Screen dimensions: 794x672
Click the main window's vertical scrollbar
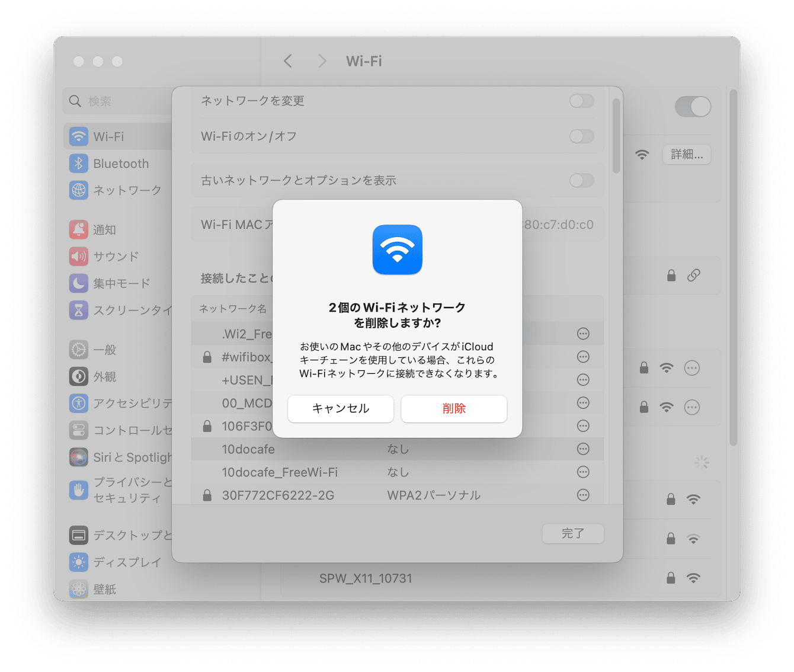pyautogui.click(x=734, y=267)
